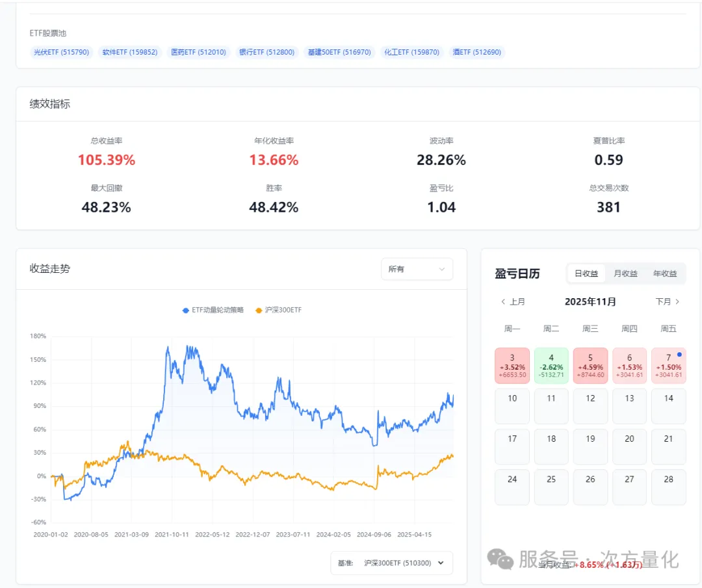Switch to the 月收益 tab

point(625,274)
